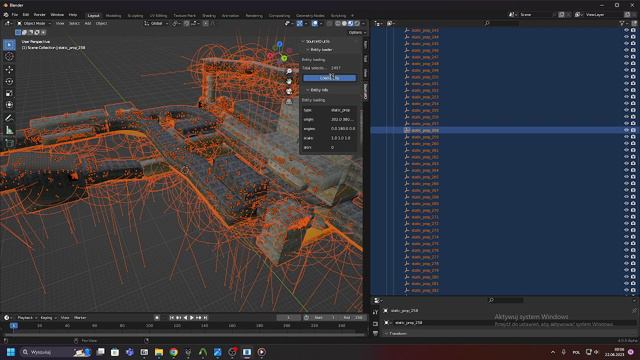The image size is (640, 360).
Task: Click the current frame number field
Action: tap(289, 318)
